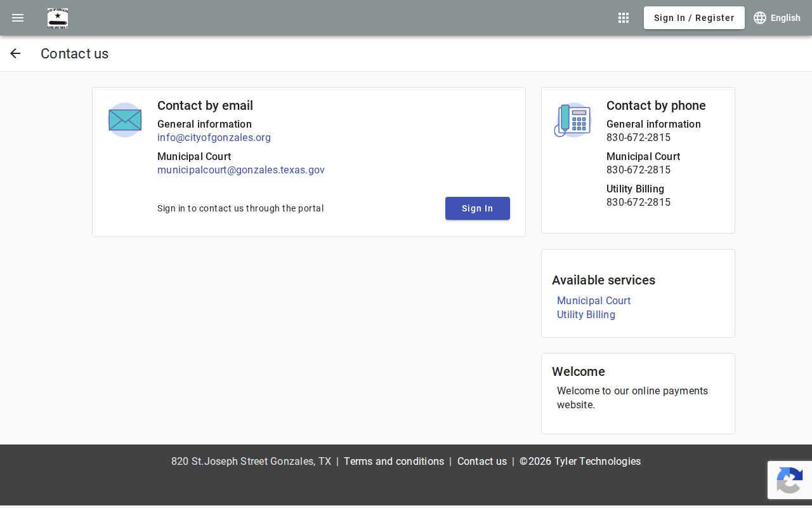The width and height of the screenshot is (812, 508).
Task: Click the 'Available services' heading
Action: tap(603, 280)
